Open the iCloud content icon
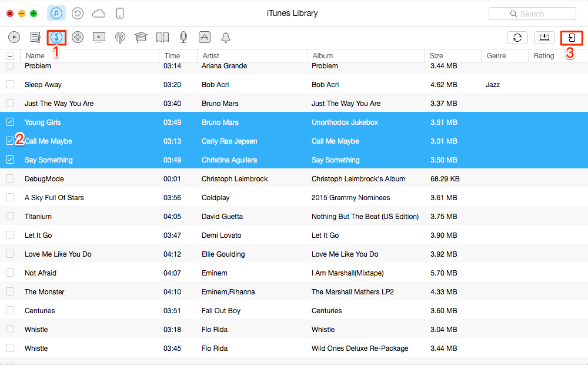The width and height of the screenshot is (588, 365). coord(99,14)
